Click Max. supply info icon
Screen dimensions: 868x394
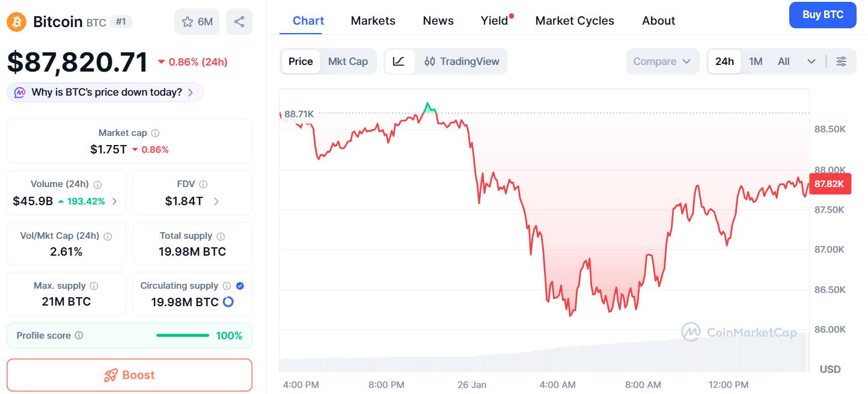pyautogui.click(x=94, y=286)
